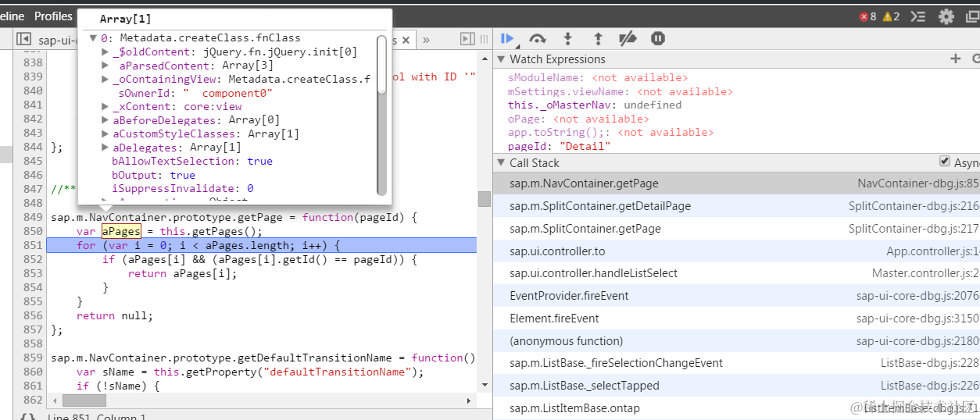This screenshot has height=420, width=980.
Task: Show the console drawer icon
Action: pos(919,16)
